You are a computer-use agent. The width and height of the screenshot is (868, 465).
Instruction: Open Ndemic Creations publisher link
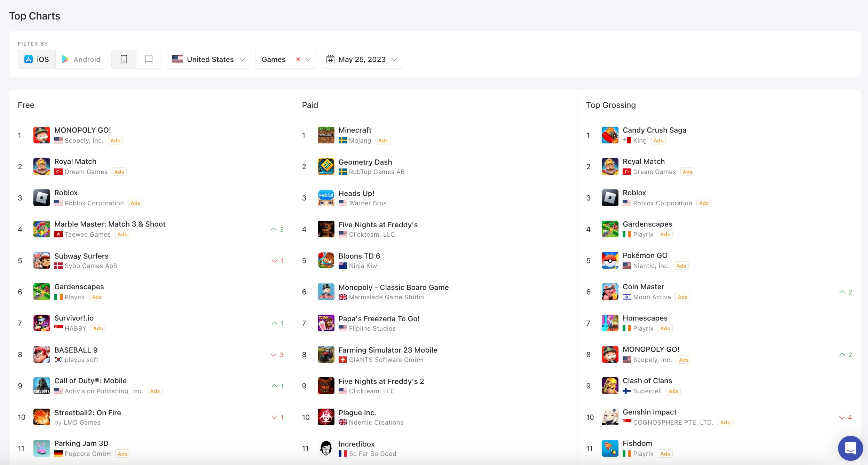(x=376, y=422)
